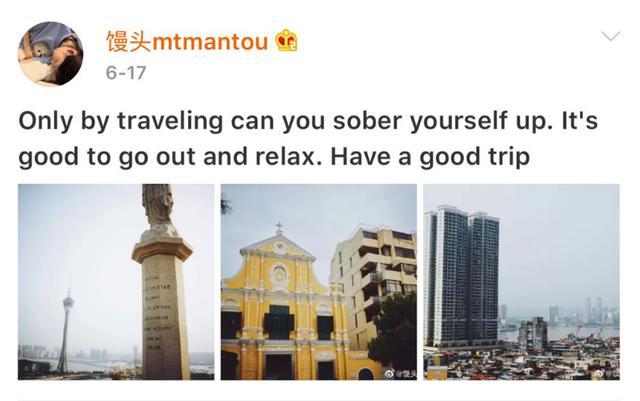Open the post options chevron menu
The image size is (640, 401).
611,36
